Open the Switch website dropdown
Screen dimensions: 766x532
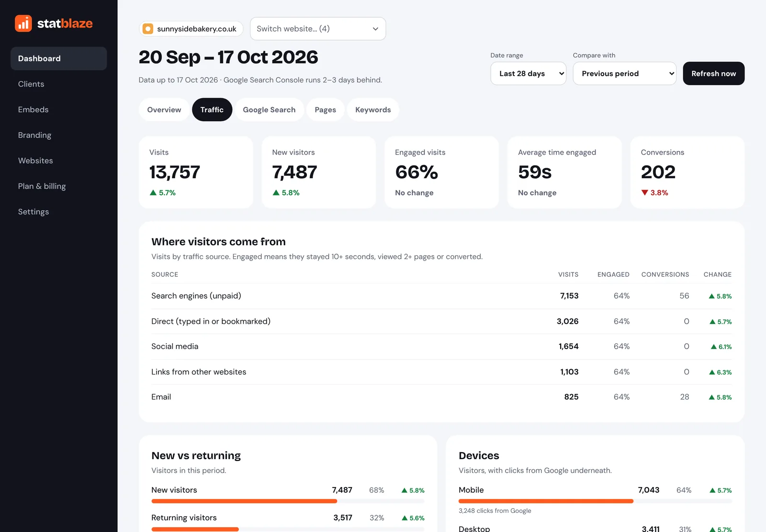[x=318, y=29]
